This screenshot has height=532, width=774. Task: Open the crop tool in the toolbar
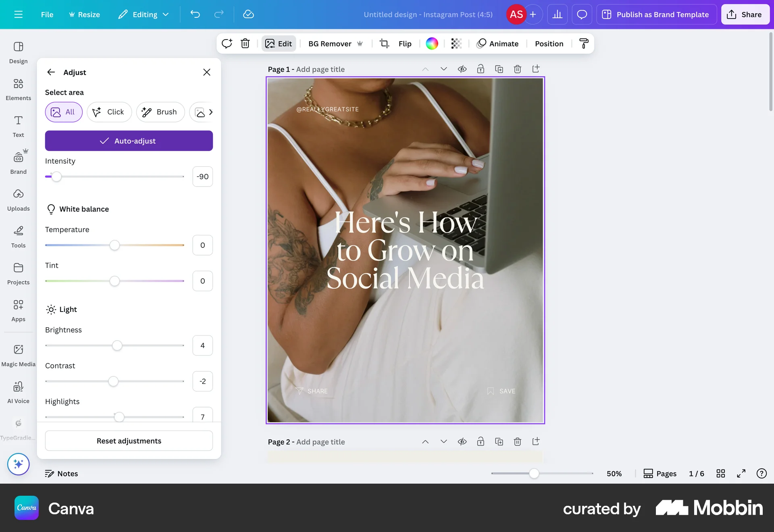[x=384, y=44]
